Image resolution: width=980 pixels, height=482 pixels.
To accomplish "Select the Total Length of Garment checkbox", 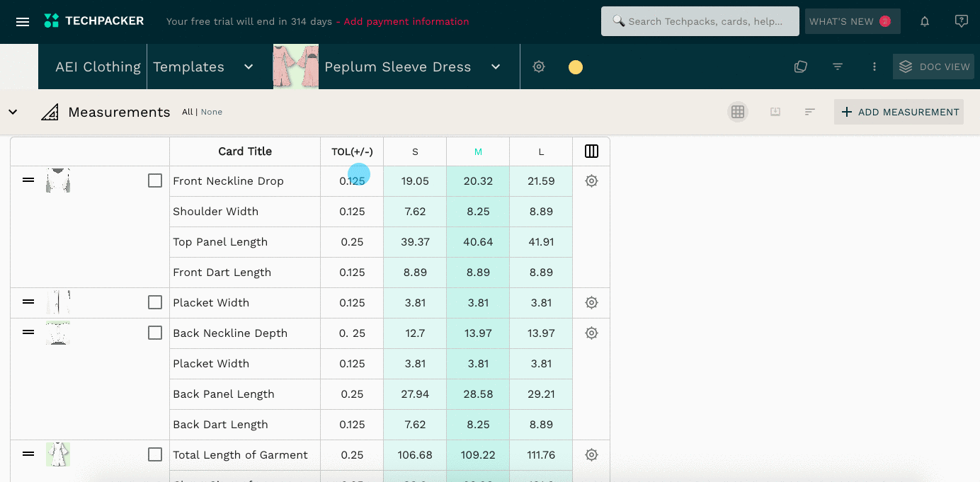I will [x=155, y=454].
